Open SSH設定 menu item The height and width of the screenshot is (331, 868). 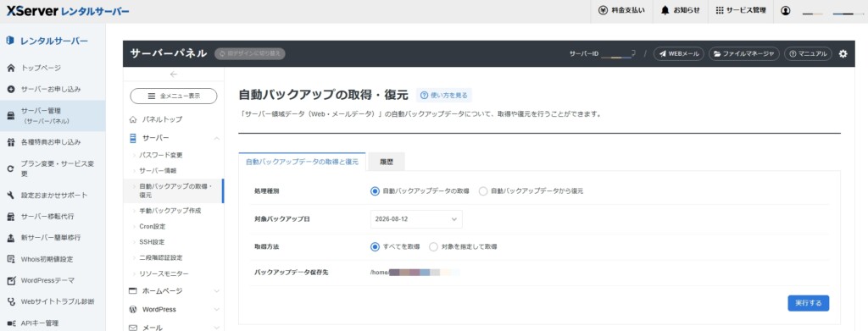(x=152, y=242)
